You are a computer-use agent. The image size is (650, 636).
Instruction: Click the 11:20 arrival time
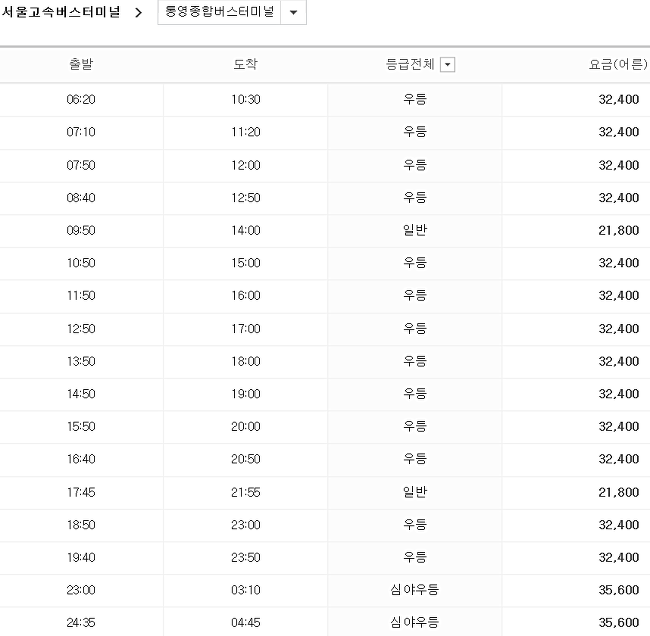pos(246,132)
